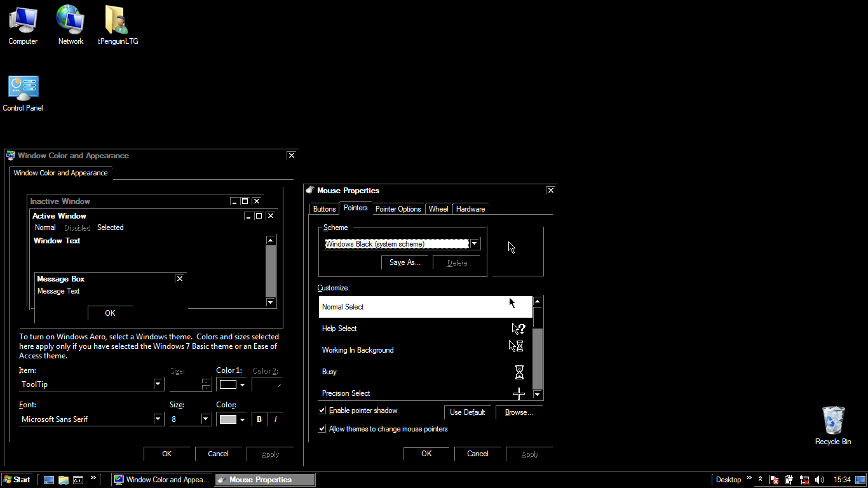Open the tPenguinLTG user folder icon

pyautogui.click(x=118, y=25)
